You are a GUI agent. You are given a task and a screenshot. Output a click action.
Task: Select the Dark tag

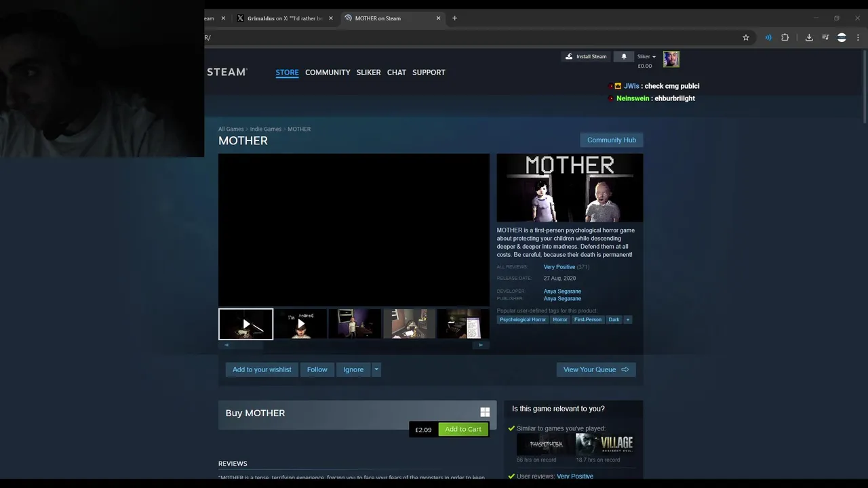coord(614,319)
